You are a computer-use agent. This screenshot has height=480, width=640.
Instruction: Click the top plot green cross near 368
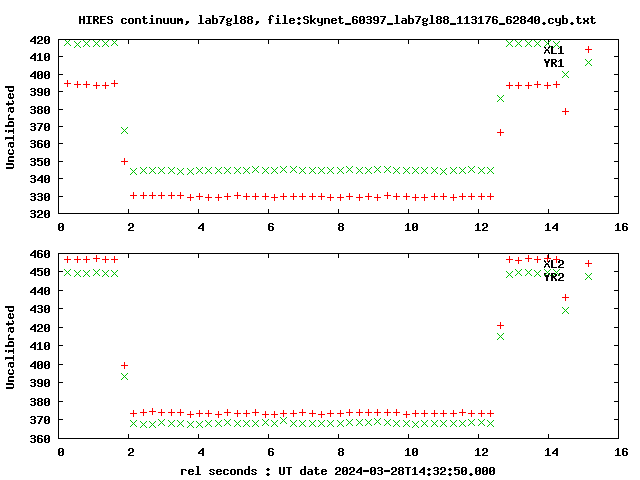coord(124,131)
